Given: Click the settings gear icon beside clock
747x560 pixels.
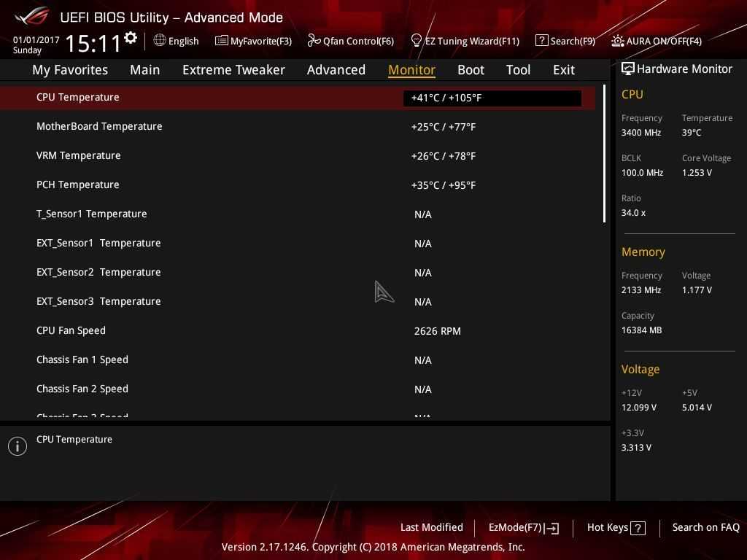Looking at the screenshot, I should [131, 38].
